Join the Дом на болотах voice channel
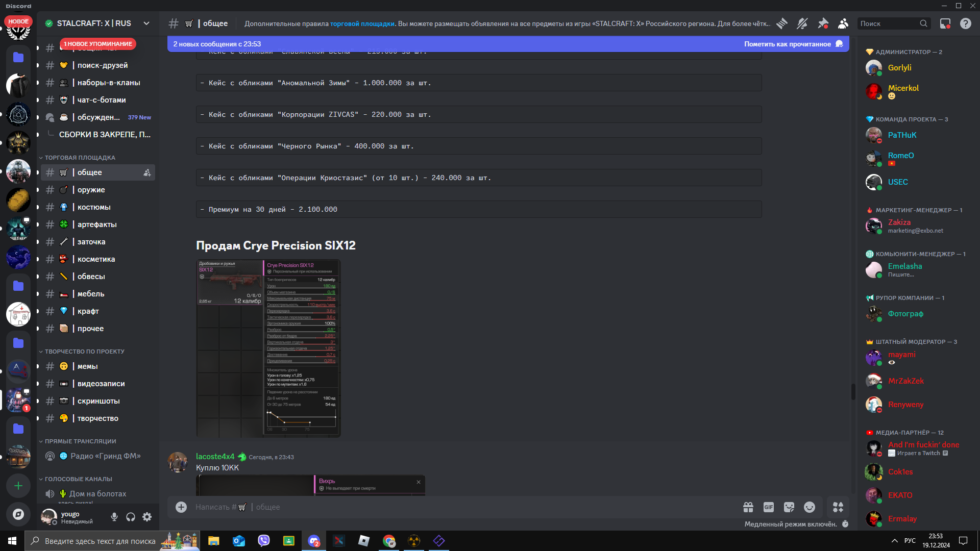980x551 pixels. (x=98, y=494)
